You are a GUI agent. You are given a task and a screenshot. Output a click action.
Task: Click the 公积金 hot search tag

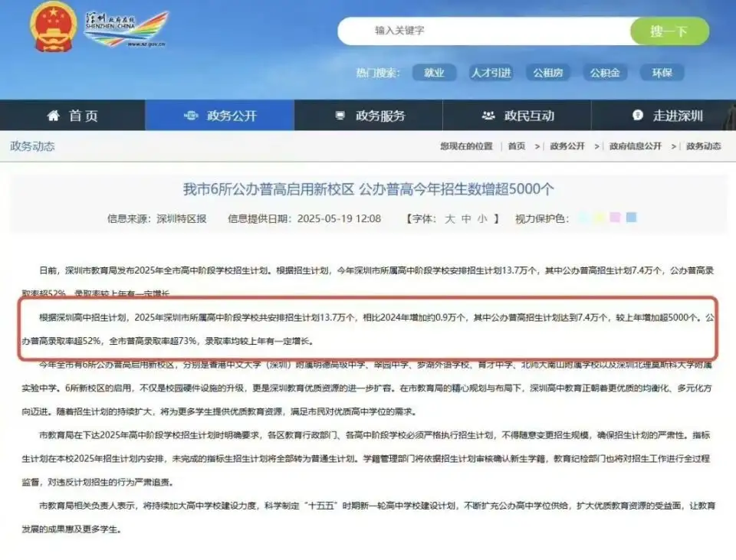[x=605, y=73]
